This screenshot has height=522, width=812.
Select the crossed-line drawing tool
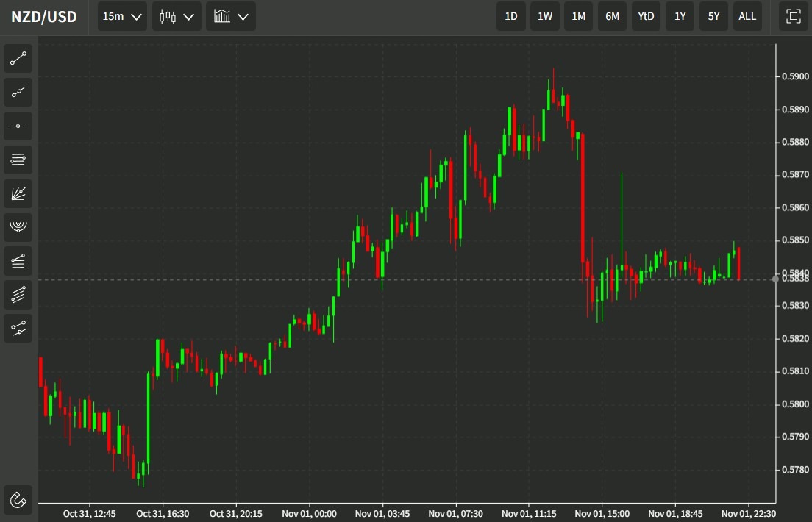pyautogui.click(x=18, y=328)
